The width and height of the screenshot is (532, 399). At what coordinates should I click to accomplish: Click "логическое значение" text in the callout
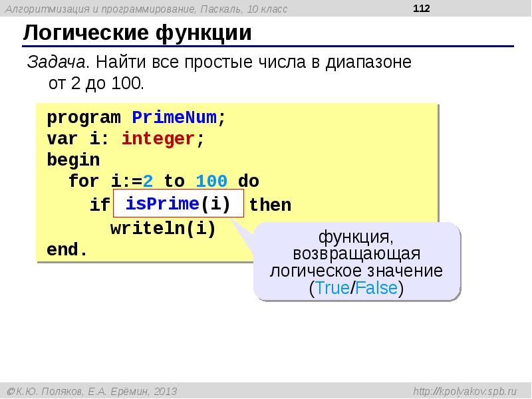point(356,271)
